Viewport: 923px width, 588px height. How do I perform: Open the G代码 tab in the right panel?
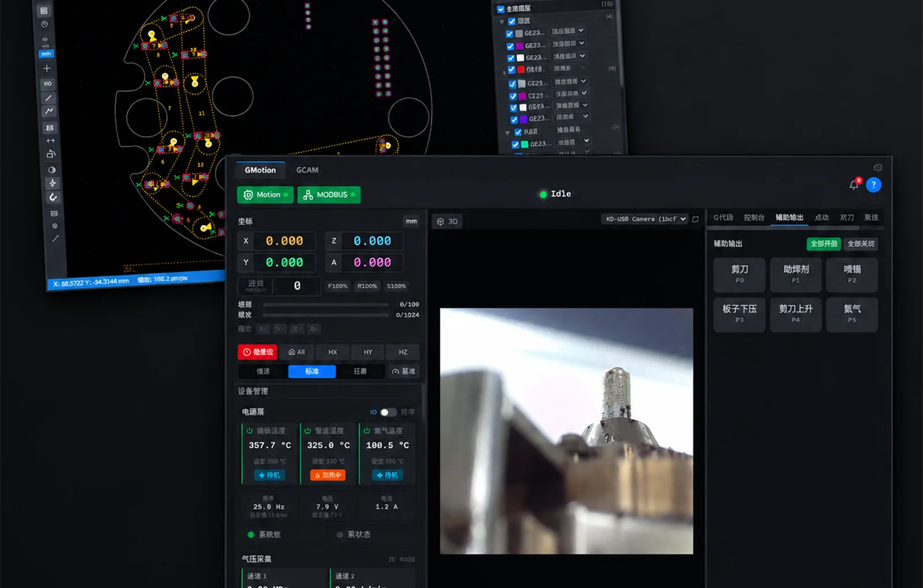(x=723, y=217)
